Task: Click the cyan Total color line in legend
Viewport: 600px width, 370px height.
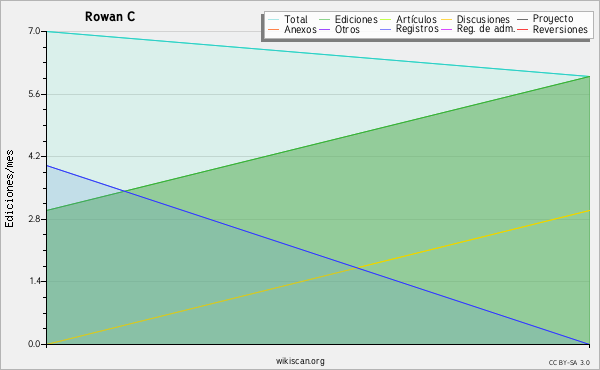Action: (274, 20)
